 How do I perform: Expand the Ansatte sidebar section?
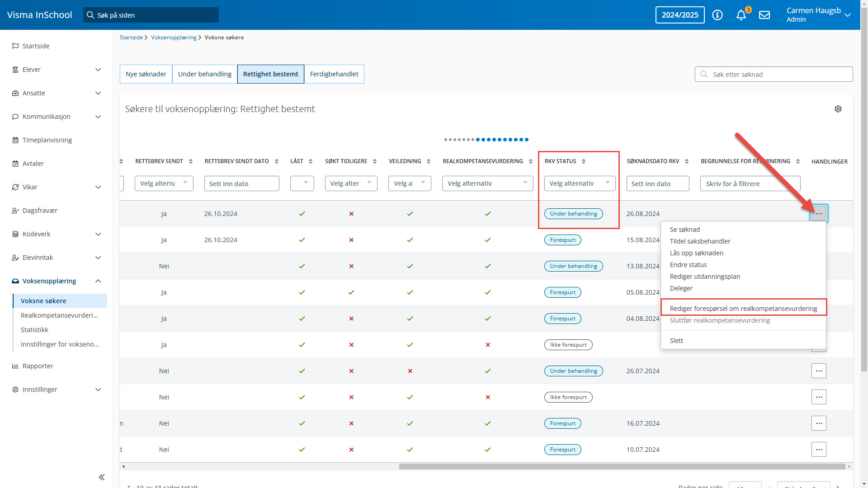point(98,93)
